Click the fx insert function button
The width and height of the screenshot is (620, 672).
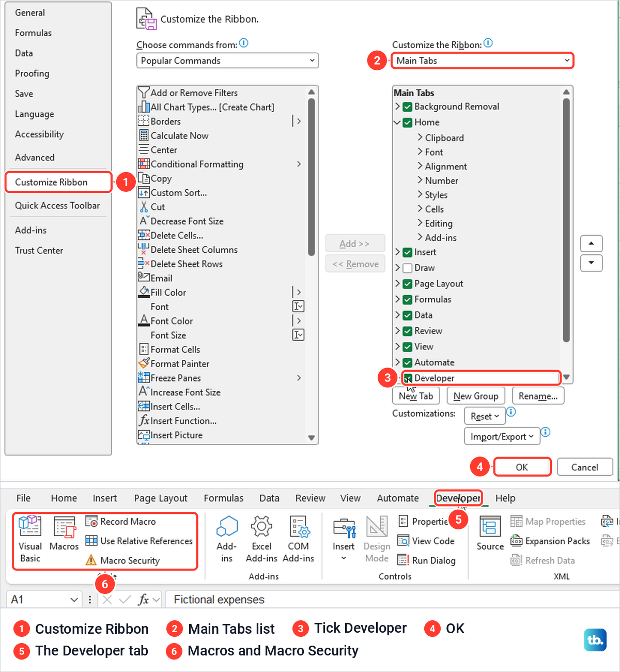144,600
